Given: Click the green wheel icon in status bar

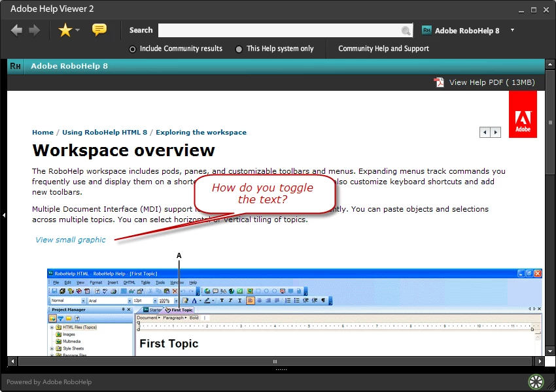Looking at the screenshot, I should tap(536, 382).
